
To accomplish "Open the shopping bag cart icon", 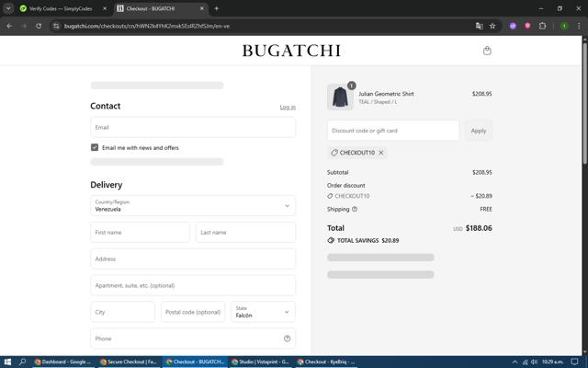I will 487,51.
